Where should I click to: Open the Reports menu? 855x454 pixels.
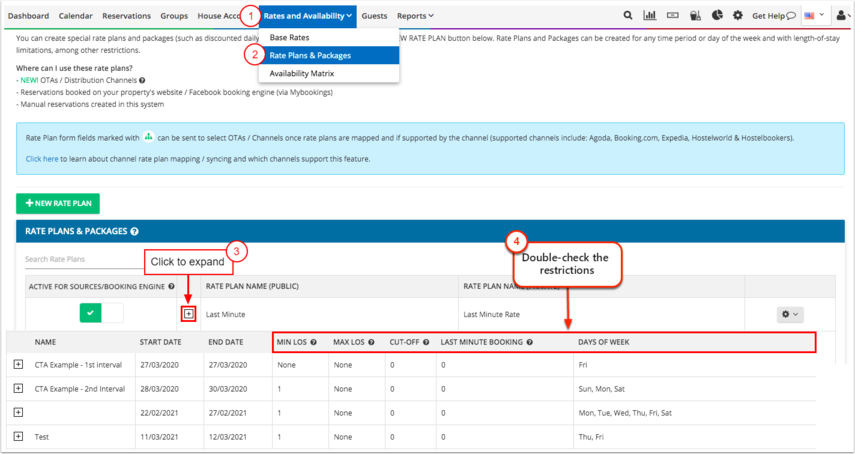point(414,16)
